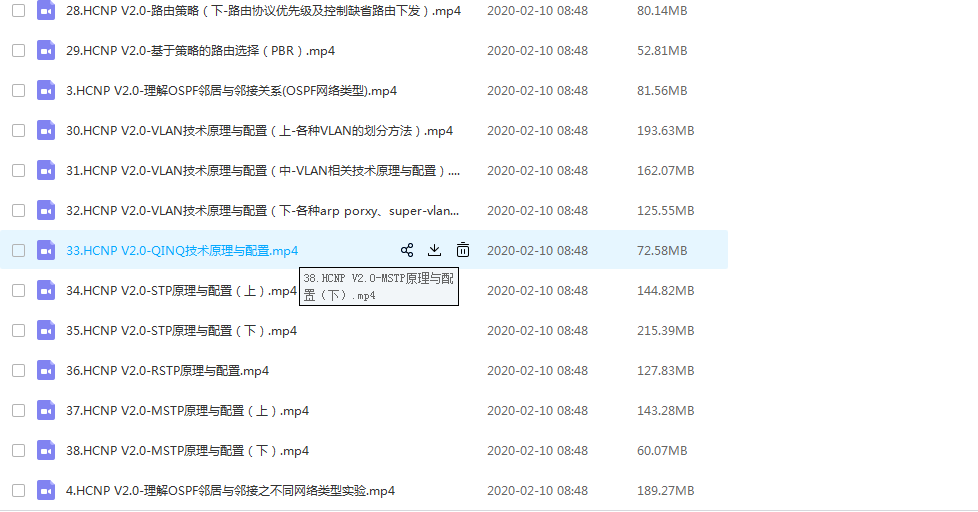This screenshot has width=978, height=512.
Task: Click share icon on the 33.HCNP QINQ row
Action: (x=407, y=250)
